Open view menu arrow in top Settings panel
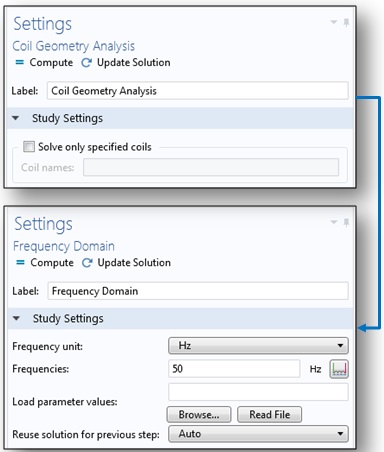 click(334, 22)
